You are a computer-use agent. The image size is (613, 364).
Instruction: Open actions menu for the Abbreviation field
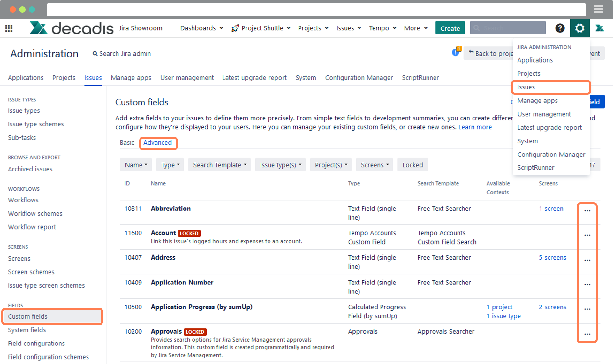587,211
